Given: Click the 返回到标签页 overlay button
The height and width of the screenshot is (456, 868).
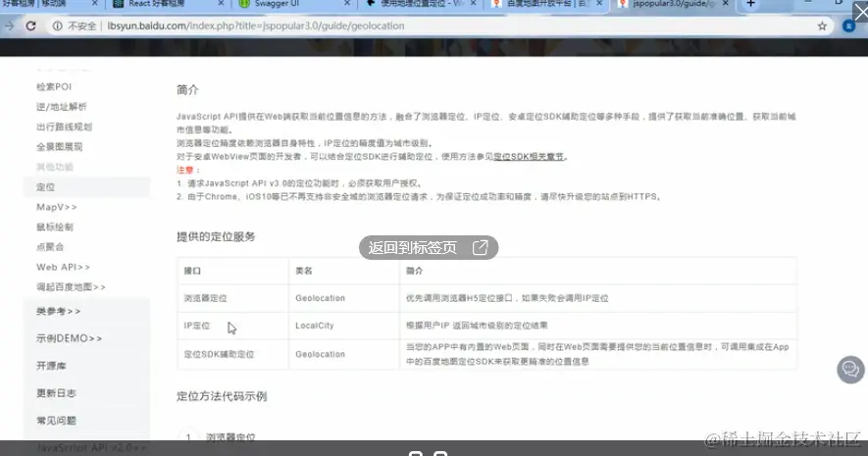Looking at the screenshot, I should coord(429,247).
